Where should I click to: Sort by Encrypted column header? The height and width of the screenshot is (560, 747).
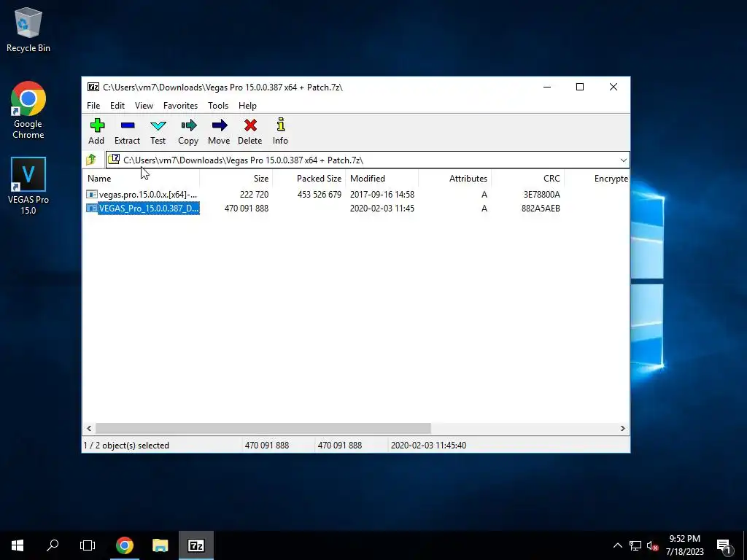click(597, 179)
